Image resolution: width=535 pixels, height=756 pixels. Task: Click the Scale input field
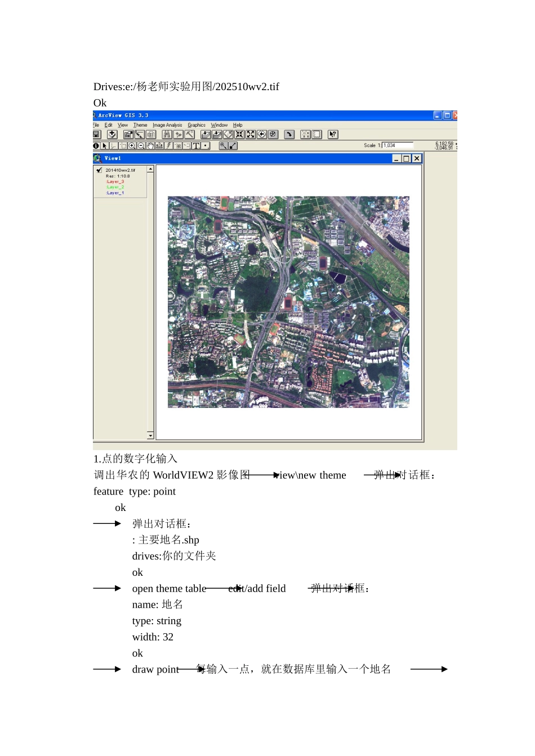coord(398,145)
